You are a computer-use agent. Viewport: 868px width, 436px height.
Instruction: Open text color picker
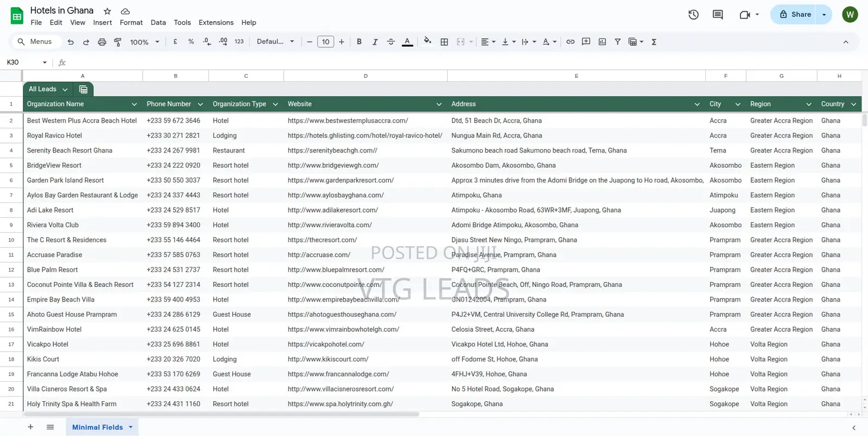[x=407, y=42]
